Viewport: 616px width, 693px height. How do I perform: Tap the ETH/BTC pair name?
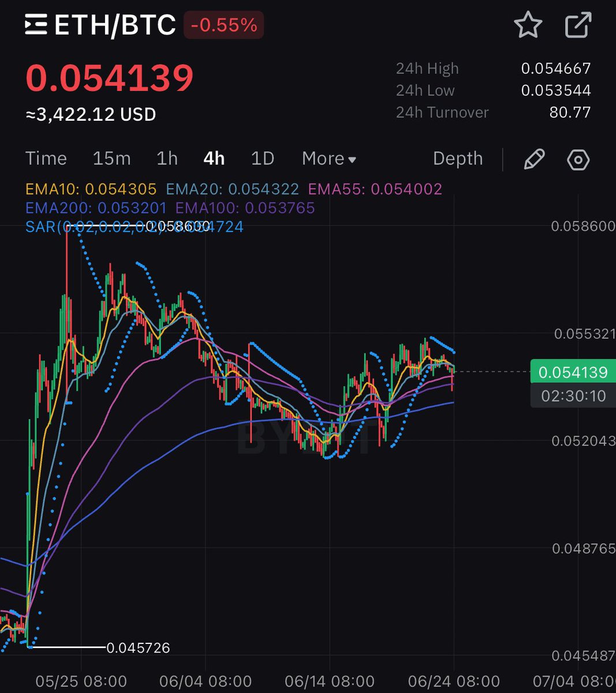[115, 25]
